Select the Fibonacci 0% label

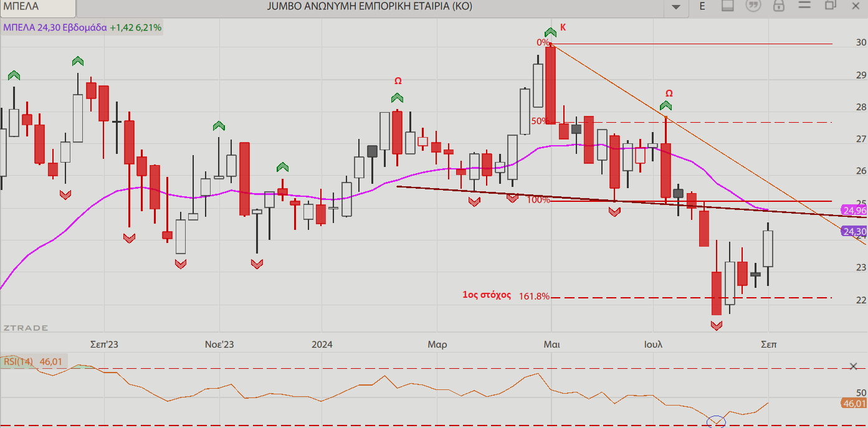point(543,42)
